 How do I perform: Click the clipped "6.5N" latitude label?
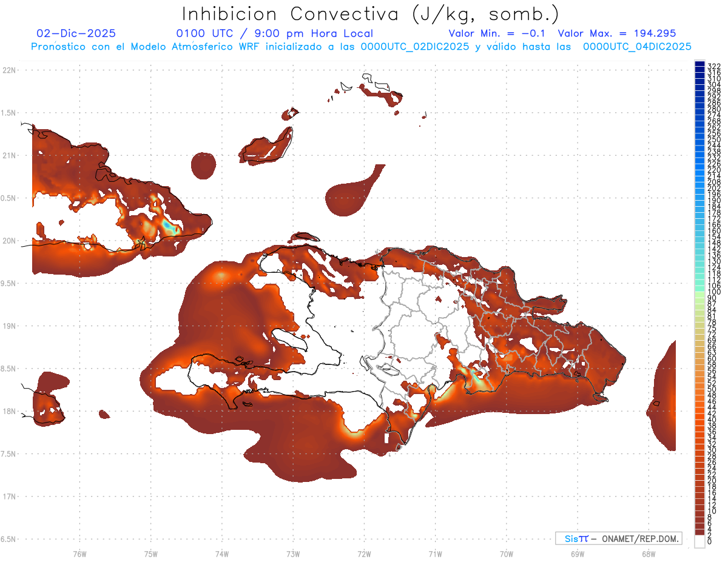coord(8,539)
